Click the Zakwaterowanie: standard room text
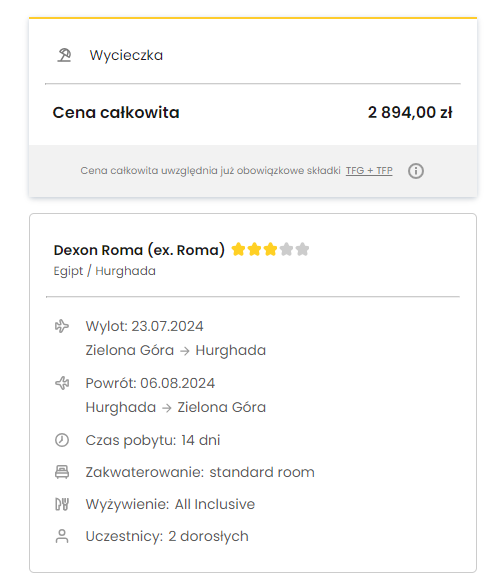The height and width of the screenshot is (581, 497). [x=200, y=472]
